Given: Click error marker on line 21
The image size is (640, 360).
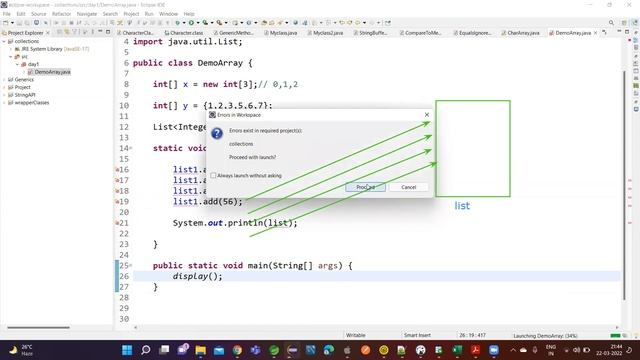Looking at the screenshot, I should (117, 223).
